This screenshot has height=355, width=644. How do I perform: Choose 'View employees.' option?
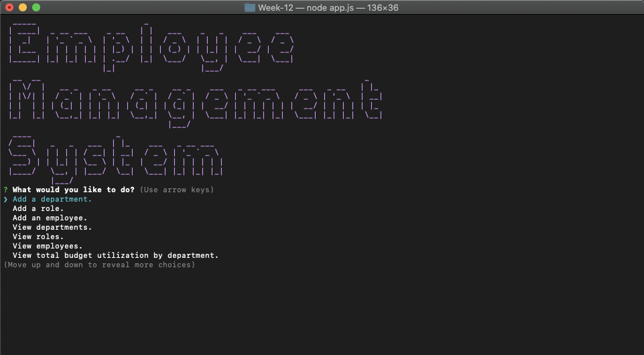coord(48,246)
